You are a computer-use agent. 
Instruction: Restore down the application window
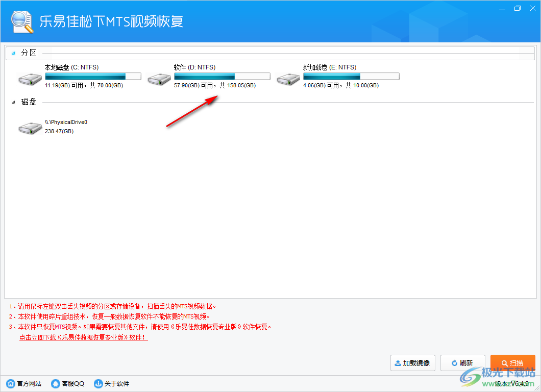[x=517, y=8]
